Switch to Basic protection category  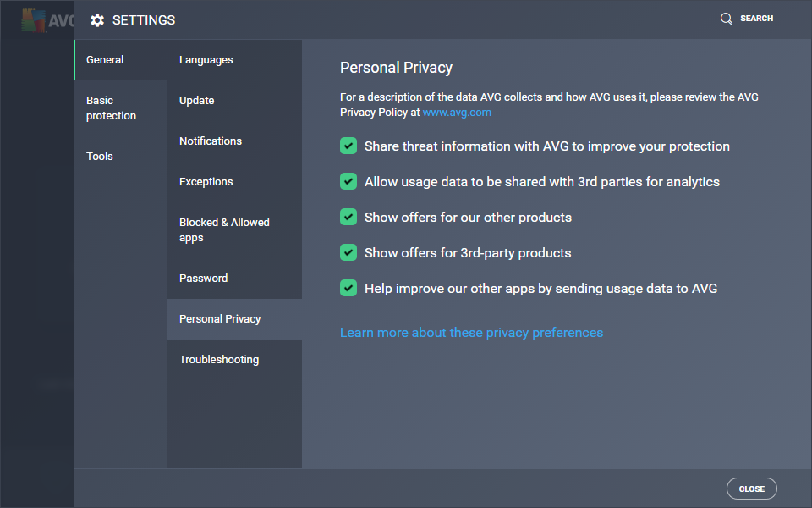coord(111,108)
